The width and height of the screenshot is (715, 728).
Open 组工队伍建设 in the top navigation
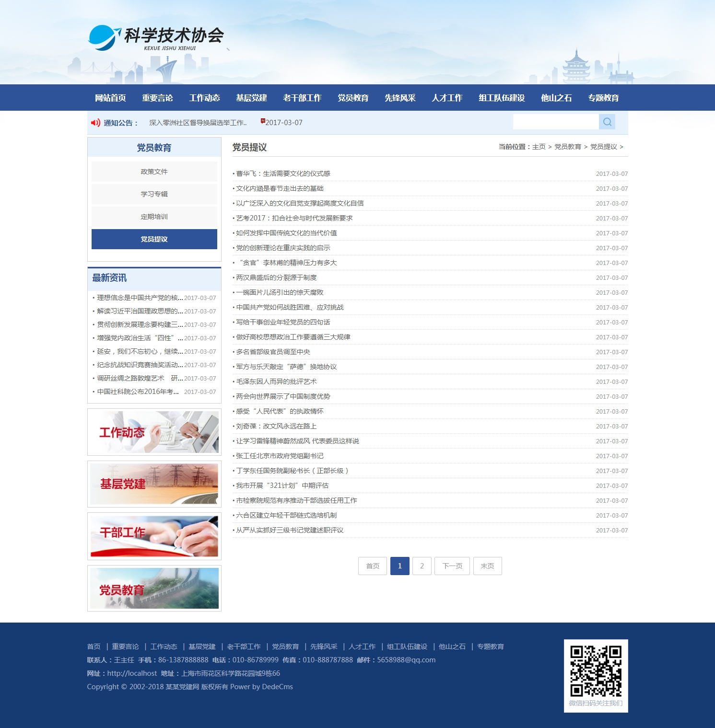[502, 98]
